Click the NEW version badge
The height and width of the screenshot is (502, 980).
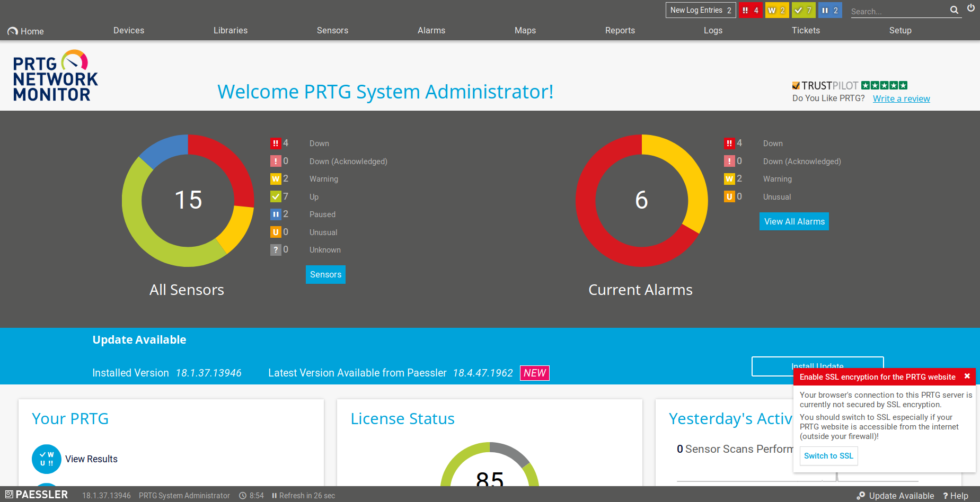coord(535,373)
